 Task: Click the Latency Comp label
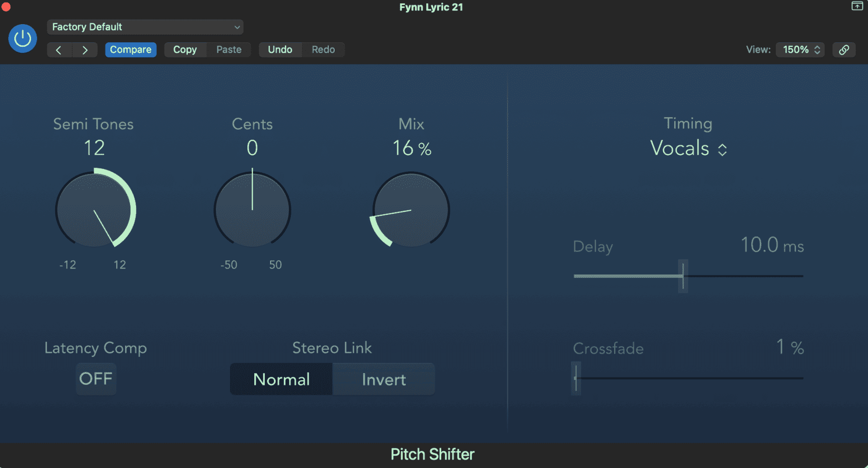[96, 348]
